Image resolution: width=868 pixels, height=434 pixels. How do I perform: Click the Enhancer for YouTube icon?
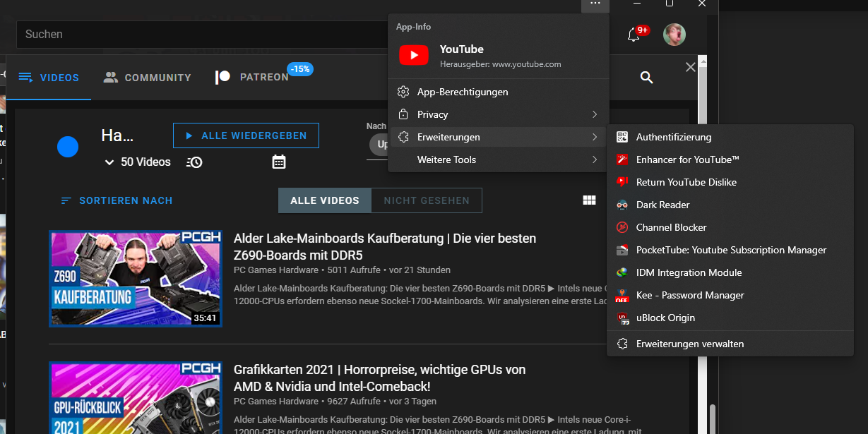(x=622, y=159)
